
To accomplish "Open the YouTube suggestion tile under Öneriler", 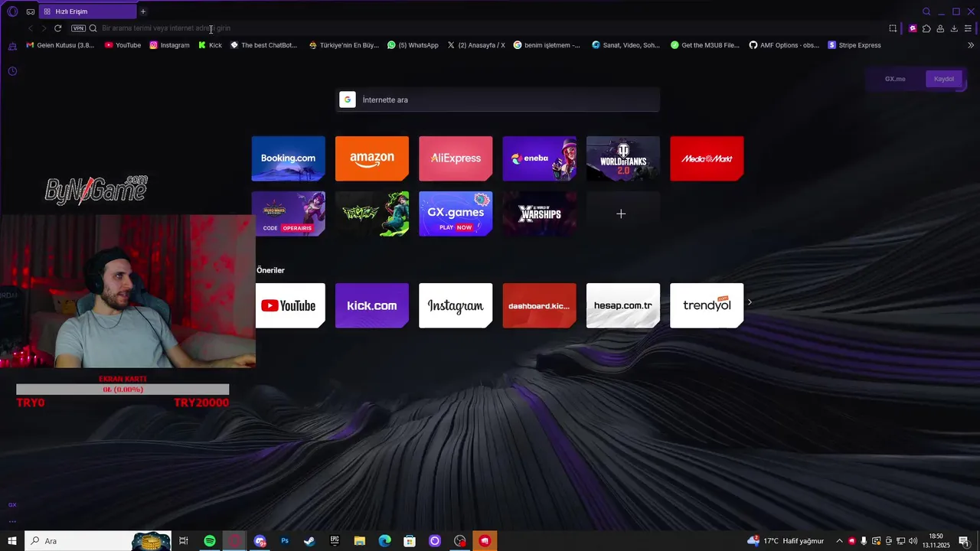I will pos(289,305).
